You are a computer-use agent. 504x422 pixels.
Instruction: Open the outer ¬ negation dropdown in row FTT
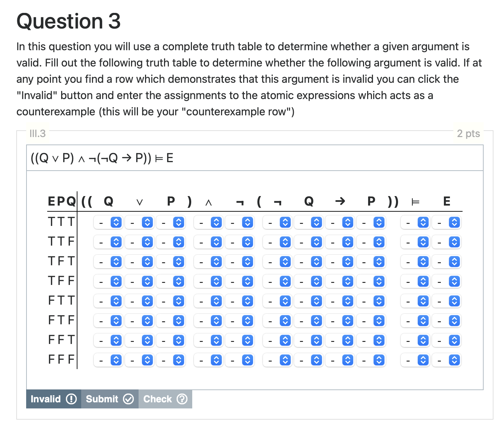coord(240,301)
